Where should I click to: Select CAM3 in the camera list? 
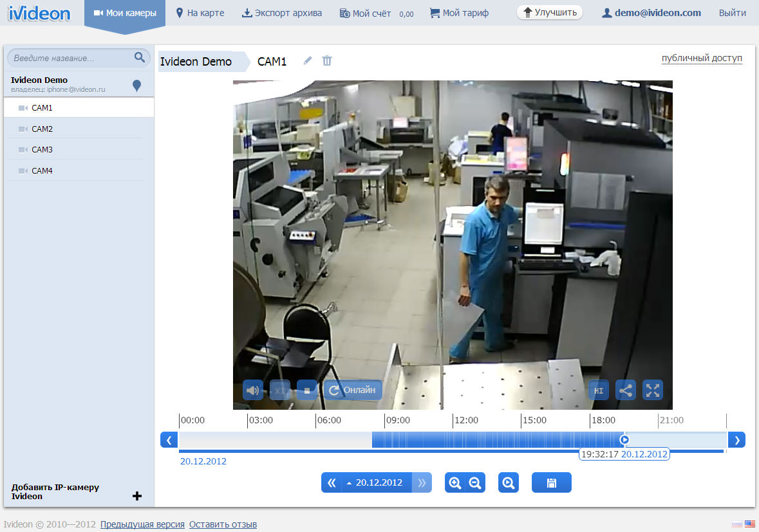(42, 150)
